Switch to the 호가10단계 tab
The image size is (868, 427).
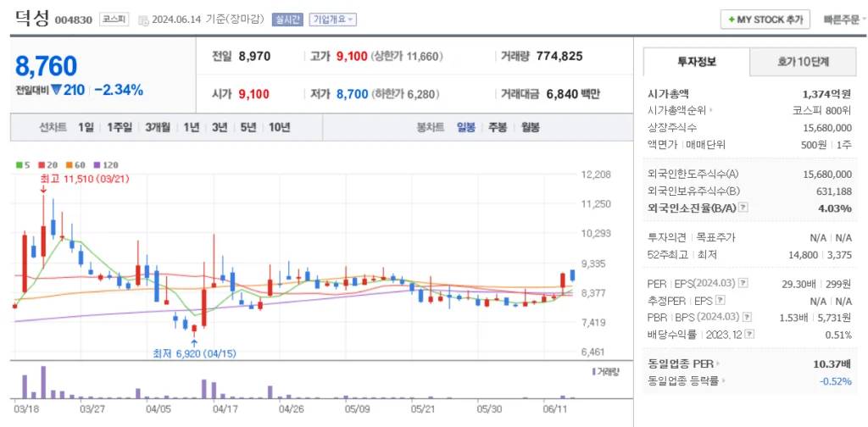(803, 62)
